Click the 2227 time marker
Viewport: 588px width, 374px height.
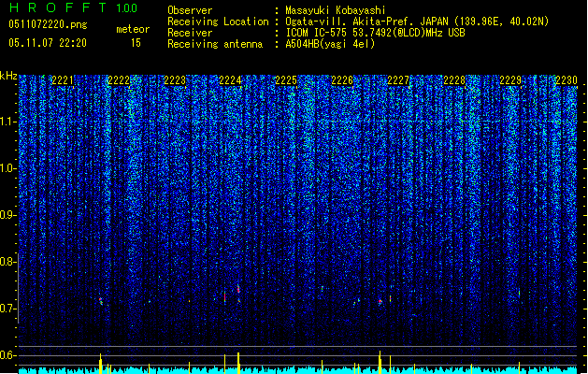(398, 80)
